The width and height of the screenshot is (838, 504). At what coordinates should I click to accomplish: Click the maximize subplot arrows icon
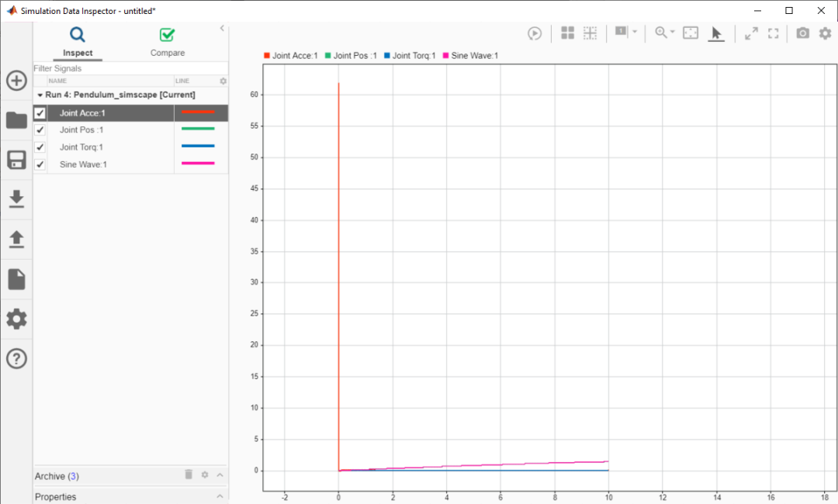pyautogui.click(x=751, y=33)
